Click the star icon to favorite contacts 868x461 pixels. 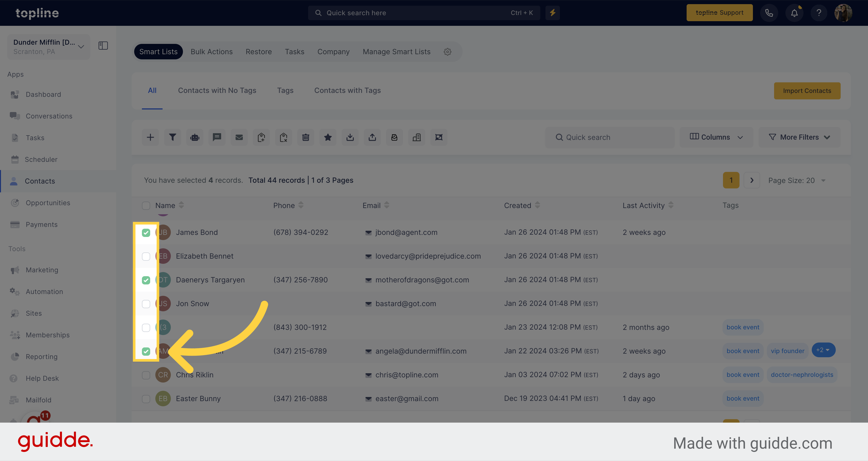point(328,137)
